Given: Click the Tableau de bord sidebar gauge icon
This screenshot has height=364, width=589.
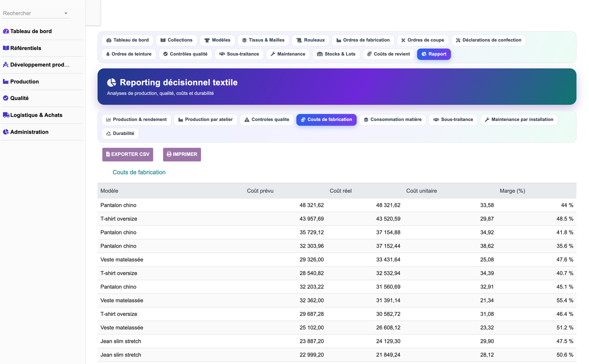Looking at the screenshot, I should point(6,31).
